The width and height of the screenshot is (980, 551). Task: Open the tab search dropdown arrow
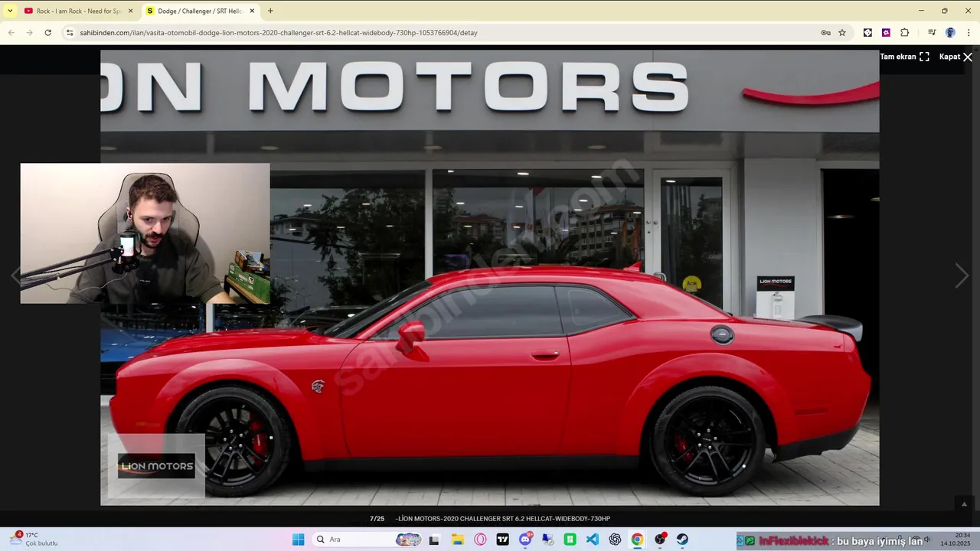10,11
